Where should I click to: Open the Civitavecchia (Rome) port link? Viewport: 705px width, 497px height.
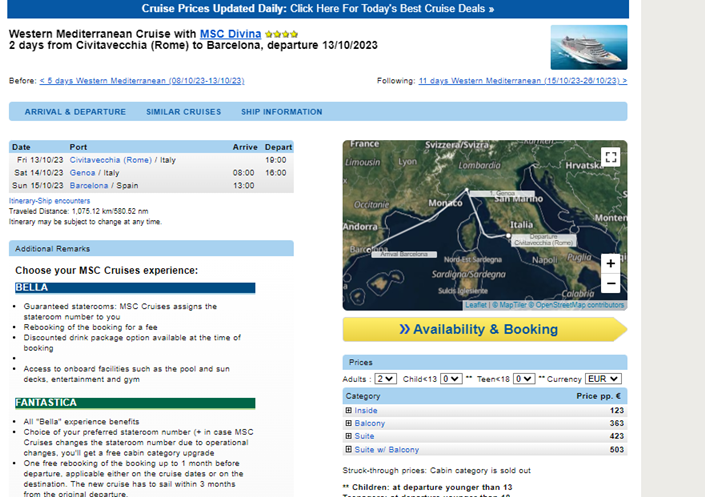pos(111,160)
